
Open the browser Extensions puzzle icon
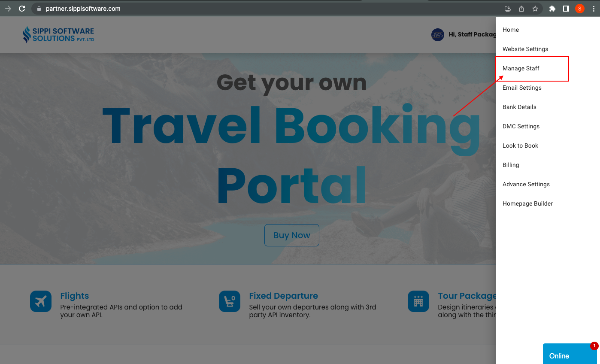(x=552, y=9)
